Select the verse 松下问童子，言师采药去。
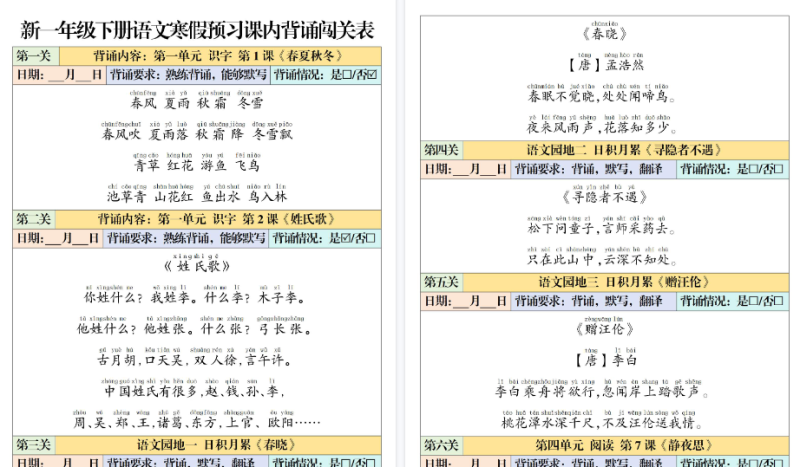Image resolution: width=800 pixels, height=467 pixels. [602, 228]
